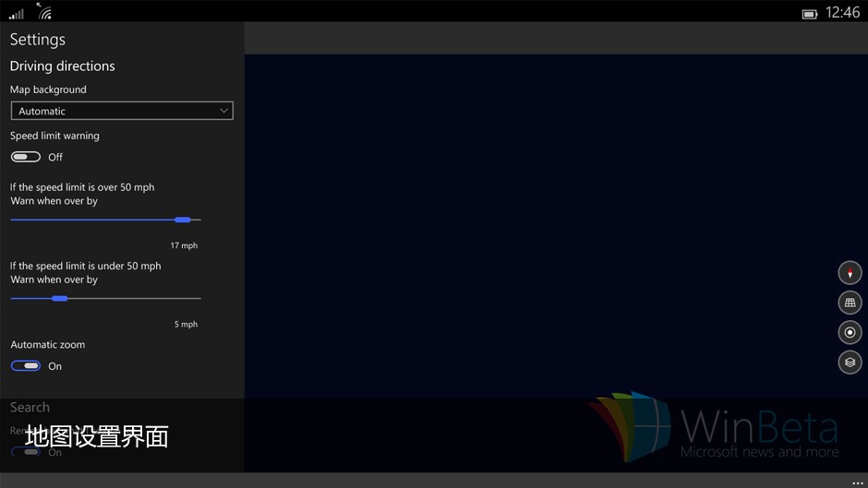868x488 pixels.
Task: Tap the cellular signal bars icon
Action: (x=17, y=14)
